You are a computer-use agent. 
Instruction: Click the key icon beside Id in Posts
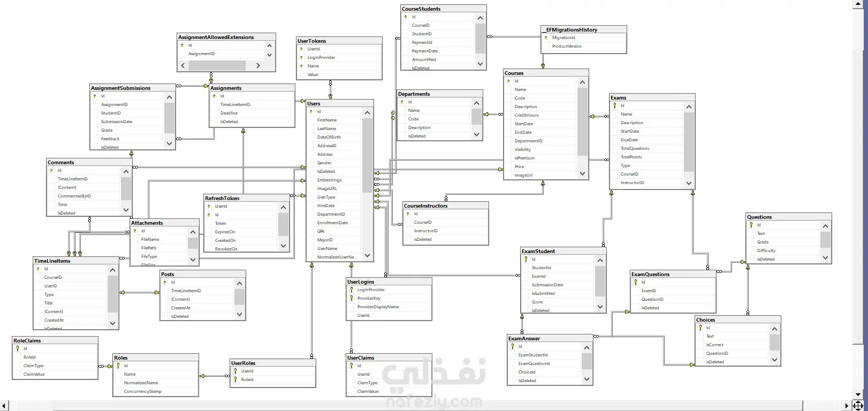[x=165, y=283]
